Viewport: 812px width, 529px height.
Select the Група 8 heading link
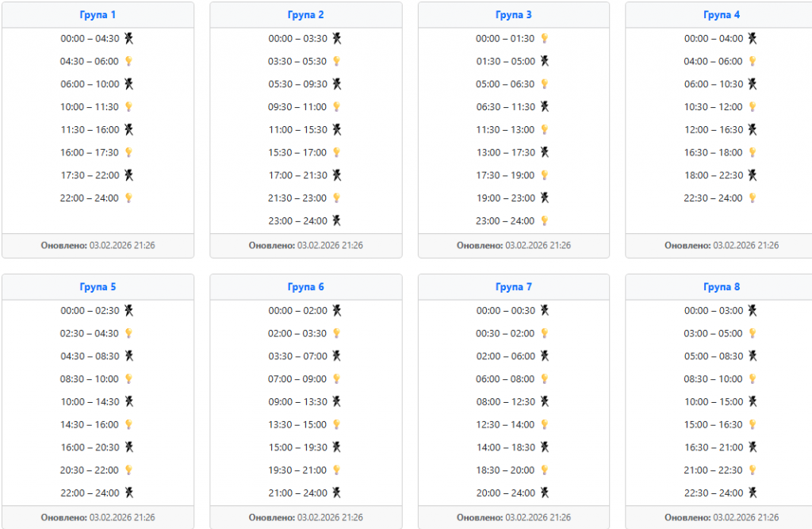(x=722, y=287)
